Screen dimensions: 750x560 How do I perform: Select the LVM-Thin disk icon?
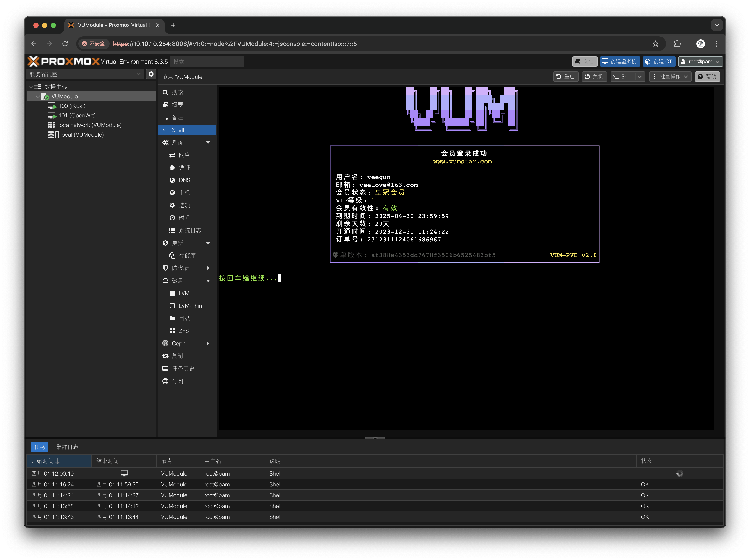point(172,305)
